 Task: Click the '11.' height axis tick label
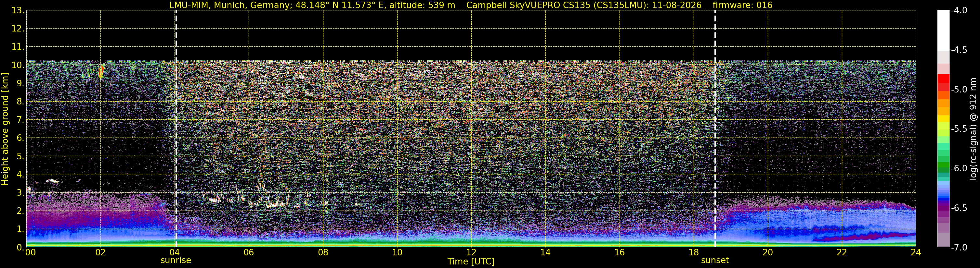18,47
